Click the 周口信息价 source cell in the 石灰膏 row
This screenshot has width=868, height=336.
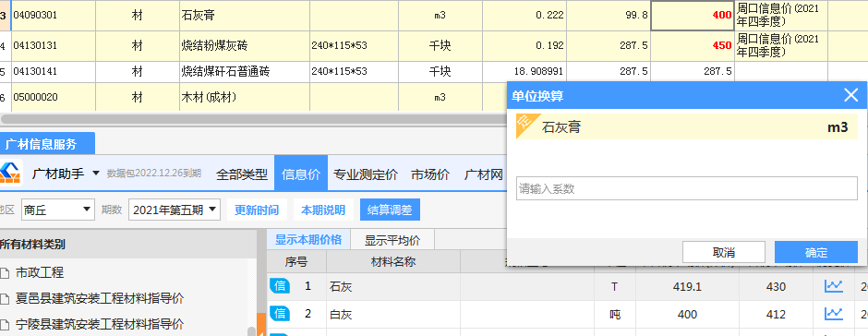tap(780, 16)
